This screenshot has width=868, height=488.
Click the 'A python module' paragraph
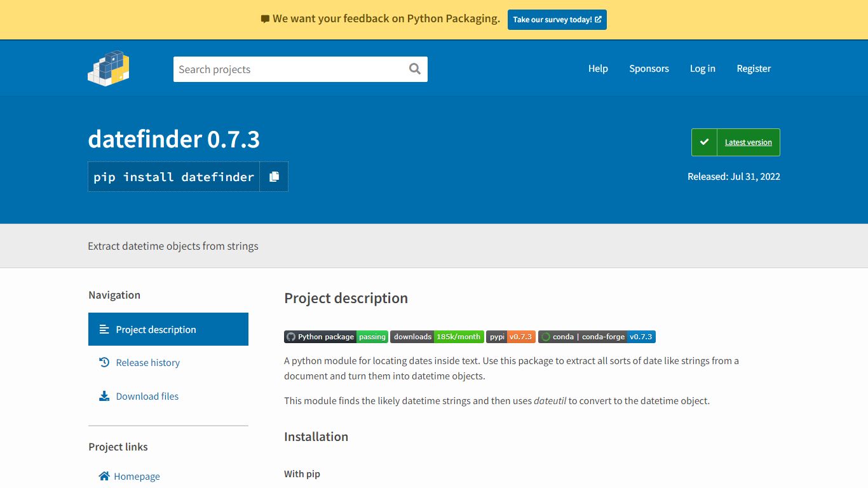[x=512, y=369]
